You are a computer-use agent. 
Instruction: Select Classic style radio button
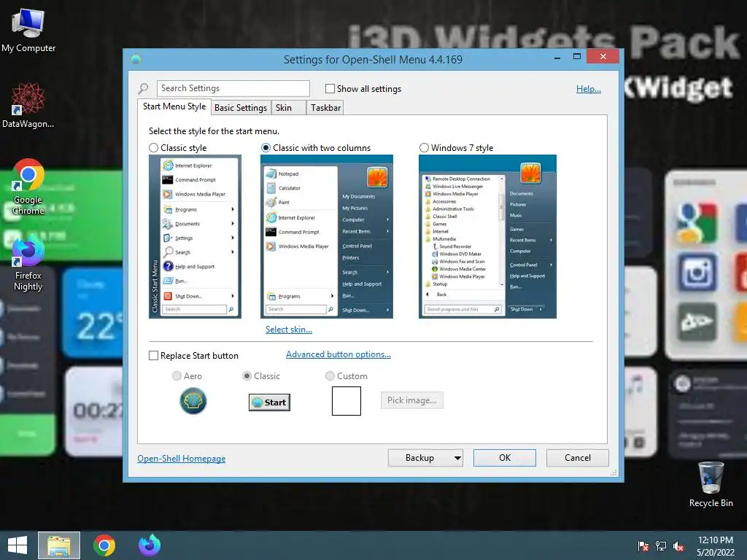point(153,148)
